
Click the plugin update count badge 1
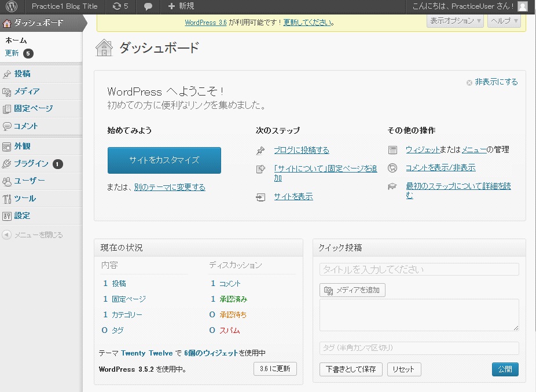point(58,164)
